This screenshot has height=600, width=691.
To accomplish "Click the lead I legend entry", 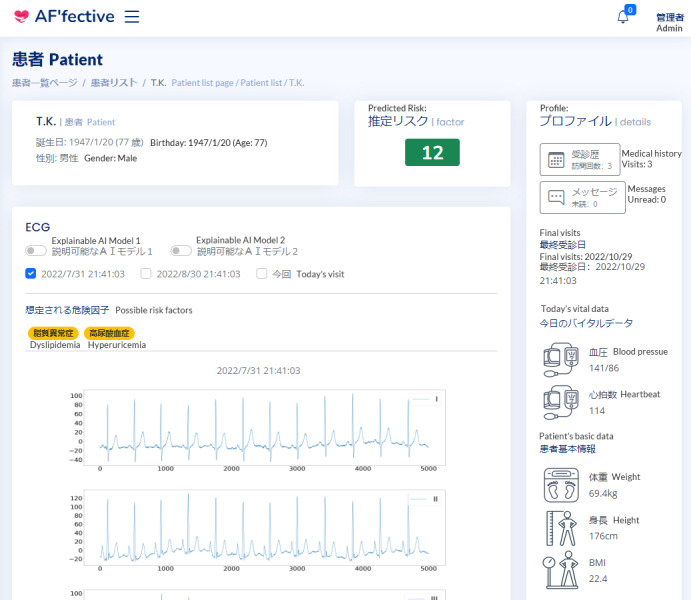I will coord(424,399).
